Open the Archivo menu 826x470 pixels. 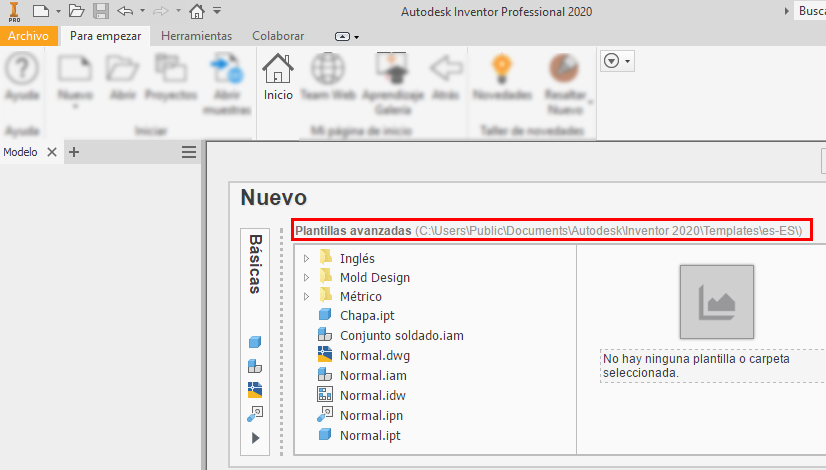28,36
